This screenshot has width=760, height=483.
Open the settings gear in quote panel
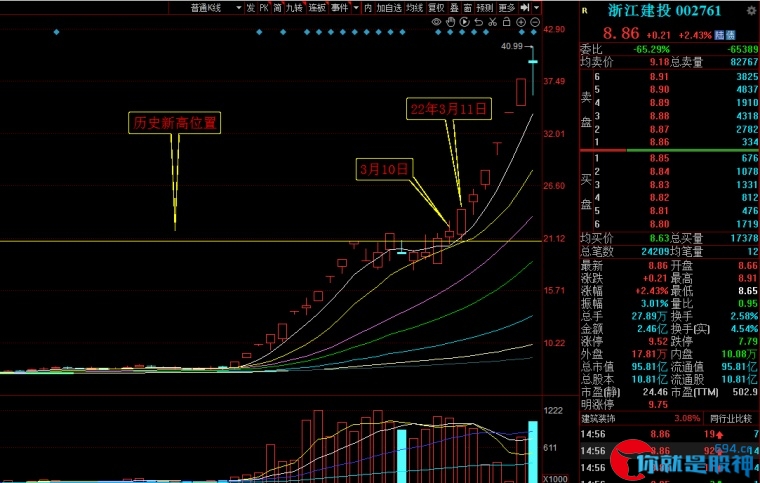click(x=751, y=11)
